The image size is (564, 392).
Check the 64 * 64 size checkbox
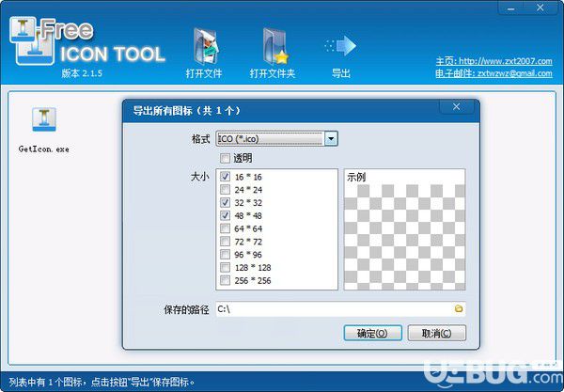(226, 228)
